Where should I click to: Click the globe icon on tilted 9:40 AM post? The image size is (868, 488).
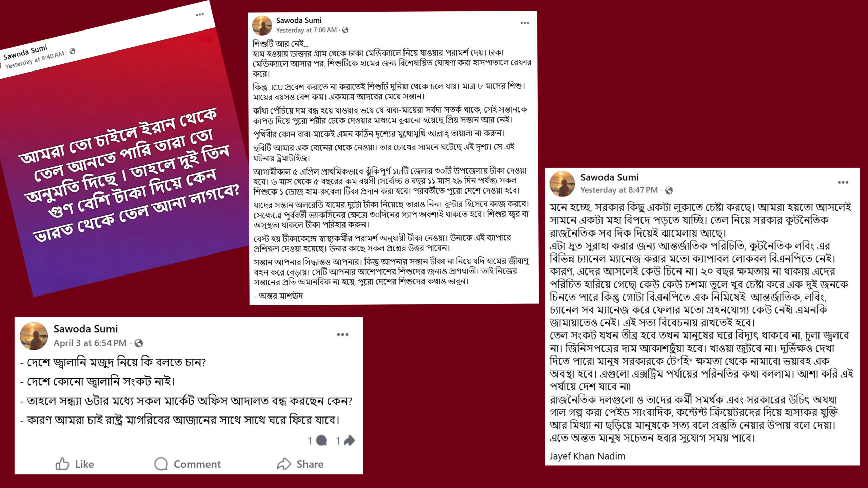pos(72,51)
